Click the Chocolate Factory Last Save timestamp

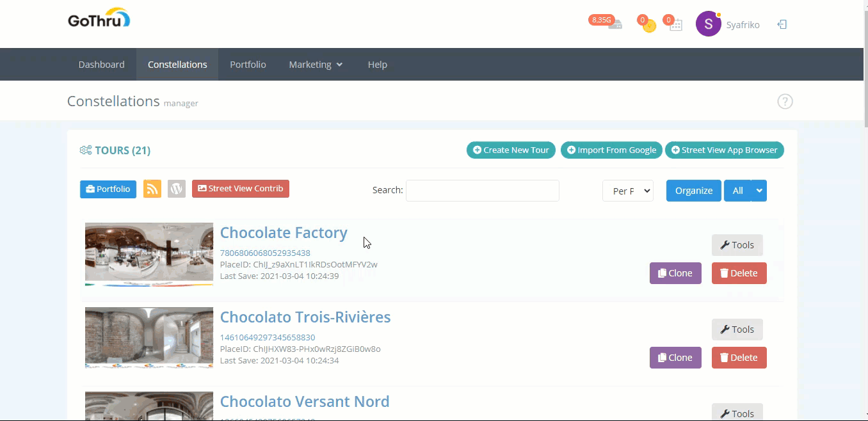pyautogui.click(x=279, y=276)
